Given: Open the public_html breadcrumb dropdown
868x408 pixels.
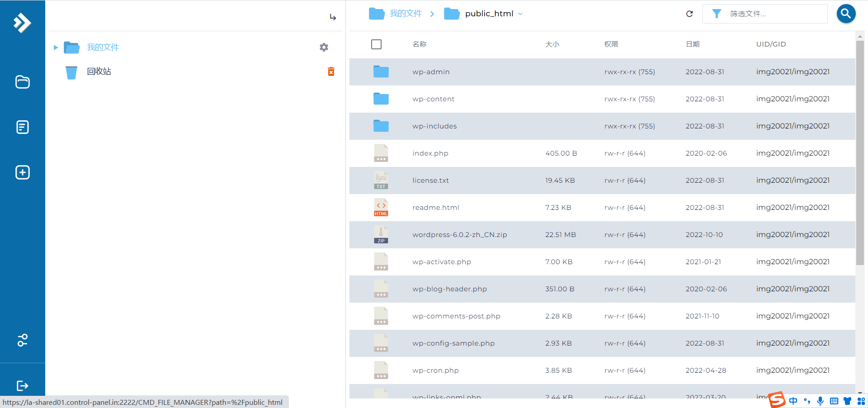Looking at the screenshot, I should click(520, 14).
